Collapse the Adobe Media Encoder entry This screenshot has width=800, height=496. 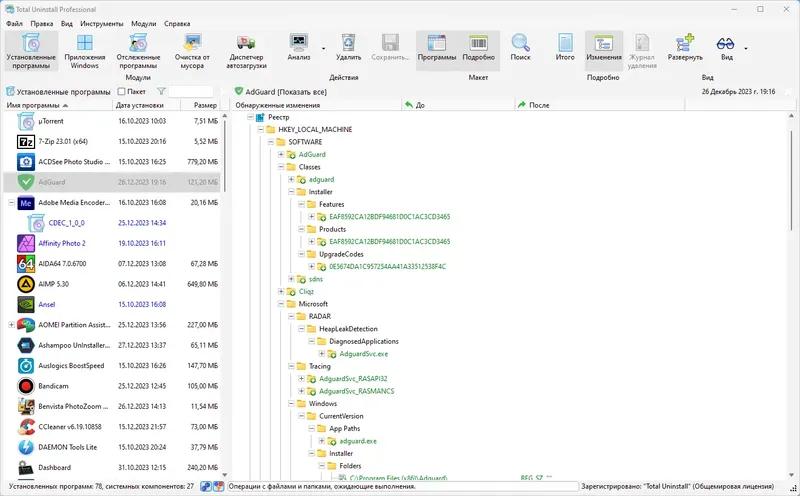click(x=11, y=203)
